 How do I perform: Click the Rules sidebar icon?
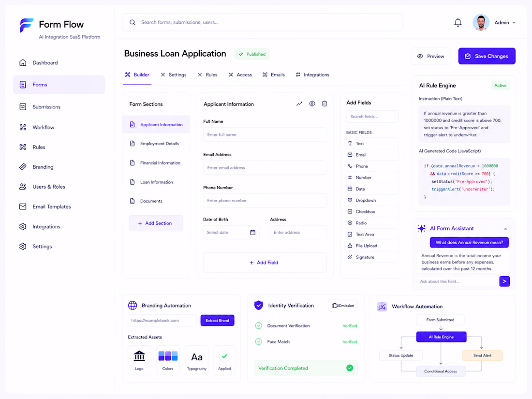[23, 147]
